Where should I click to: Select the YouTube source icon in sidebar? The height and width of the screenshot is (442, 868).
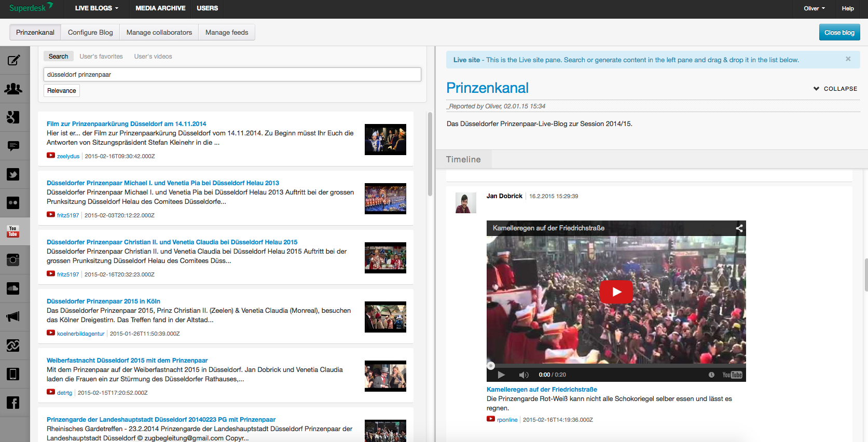click(13, 231)
